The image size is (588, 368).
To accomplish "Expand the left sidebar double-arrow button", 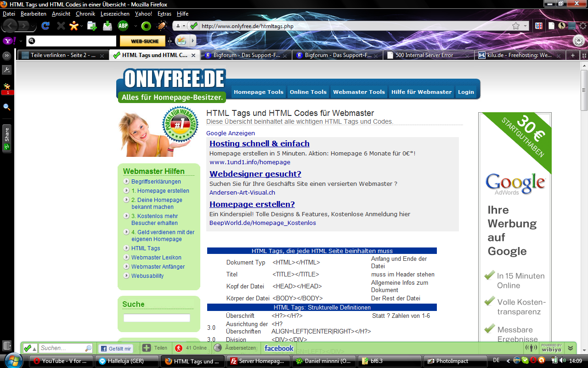I will tap(7, 56).
